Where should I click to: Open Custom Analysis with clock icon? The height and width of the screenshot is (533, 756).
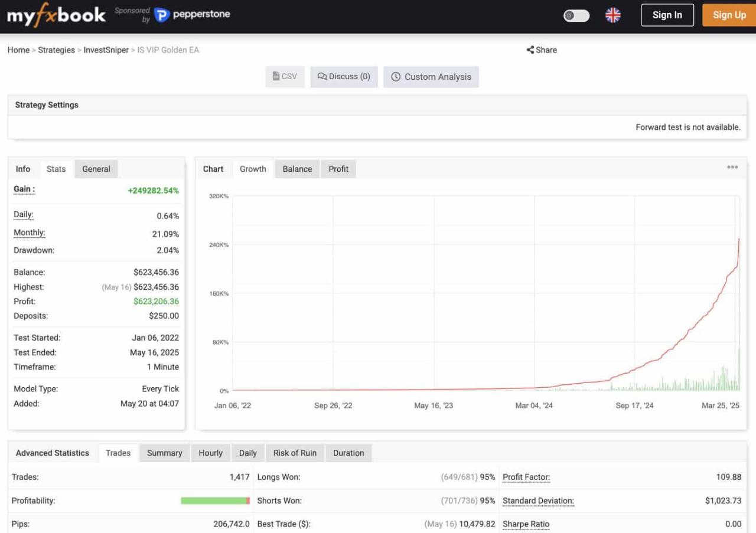coord(431,77)
